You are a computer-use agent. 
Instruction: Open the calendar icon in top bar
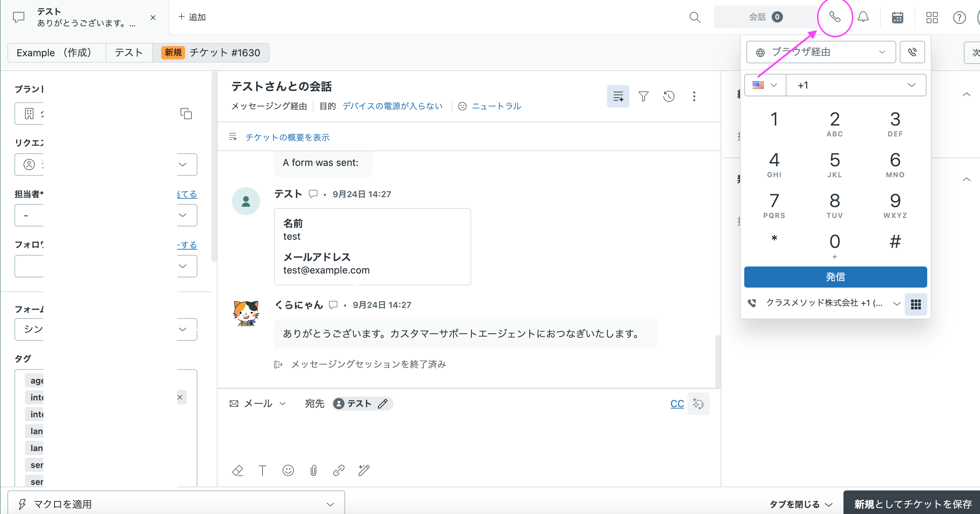897,18
